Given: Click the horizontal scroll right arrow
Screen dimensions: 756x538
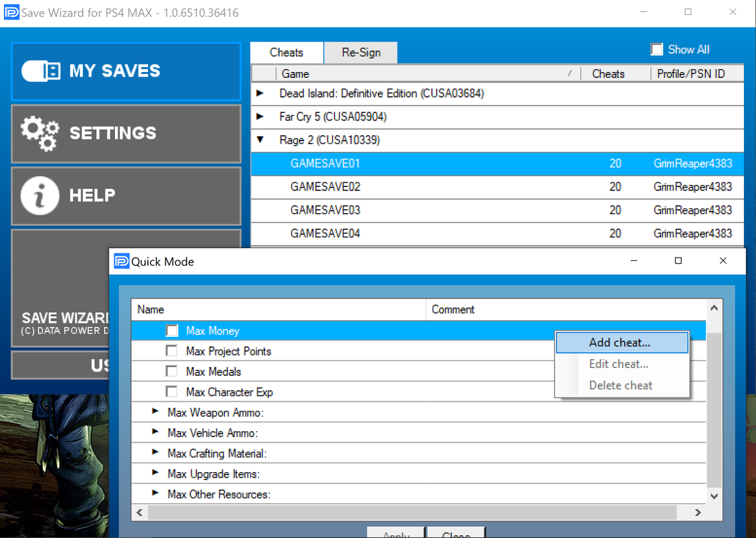Looking at the screenshot, I should tap(697, 512).
